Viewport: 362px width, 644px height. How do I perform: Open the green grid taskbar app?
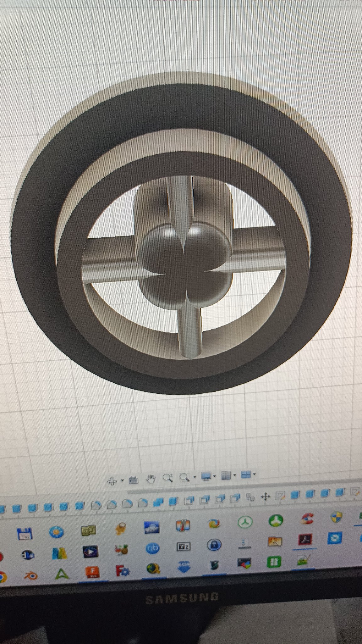pyautogui.click(x=274, y=562)
